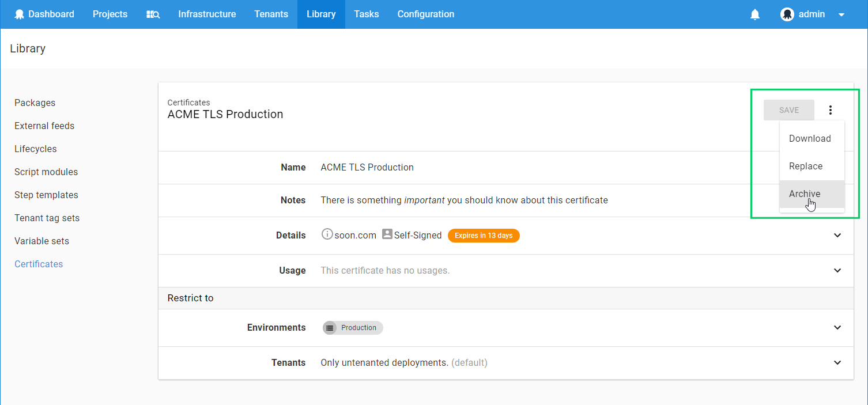Viewport: 868px width, 405px height.
Task: Click the admin user avatar icon
Action: click(787, 14)
